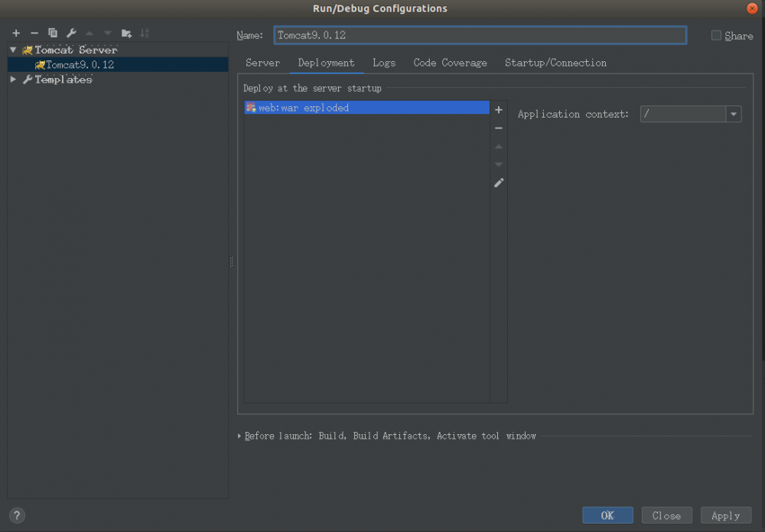Open configuration settings with the wrench icon
This screenshot has width=765, height=532.
point(71,33)
